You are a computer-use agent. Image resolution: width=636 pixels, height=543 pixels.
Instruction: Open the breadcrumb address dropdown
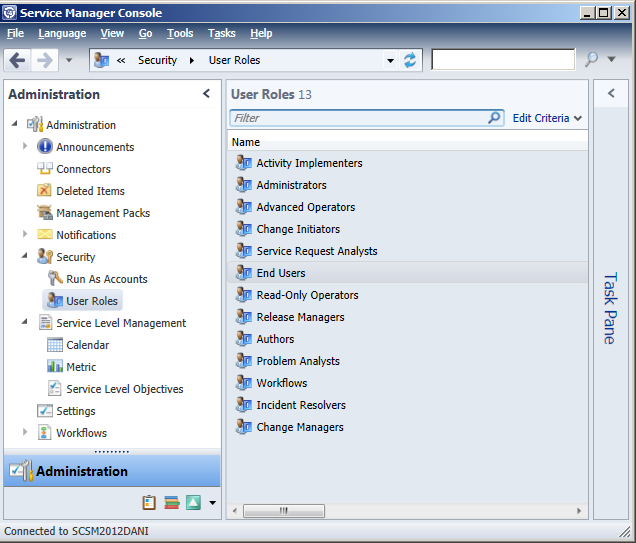coord(390,61)
